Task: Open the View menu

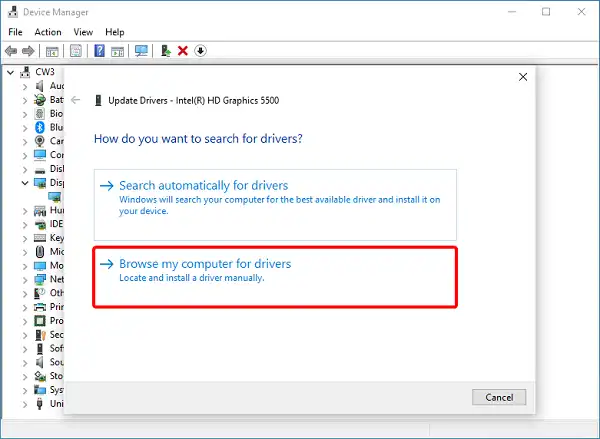Action: (x=83, y=32)
